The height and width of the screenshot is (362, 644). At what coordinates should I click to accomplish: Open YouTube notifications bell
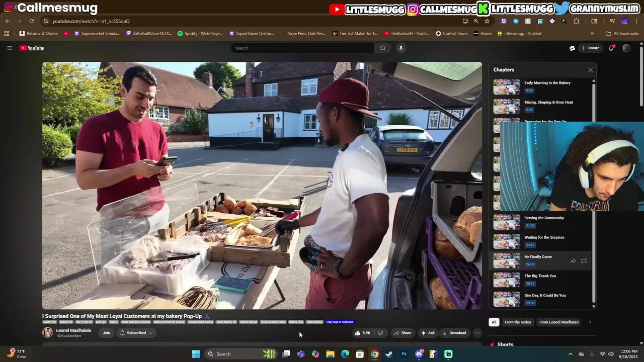(x=611, y=48)
